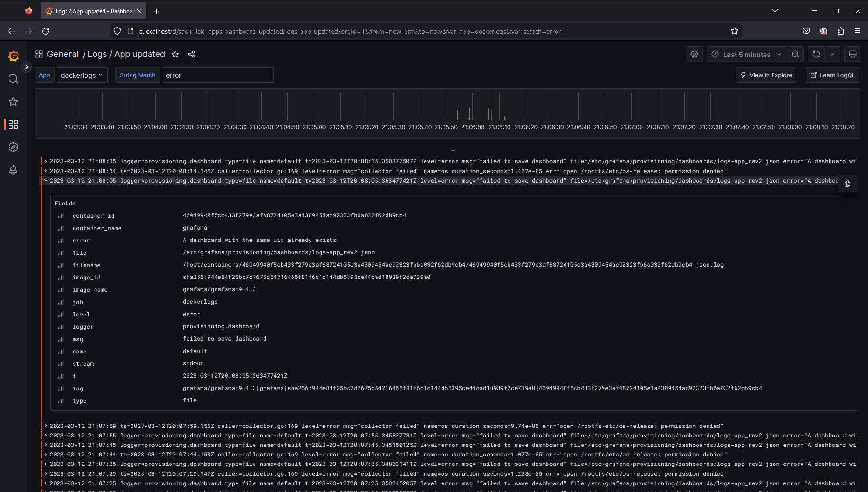Click the General breadcrumb
Viewport: 868px width, 492px height.
pos(63,54)
